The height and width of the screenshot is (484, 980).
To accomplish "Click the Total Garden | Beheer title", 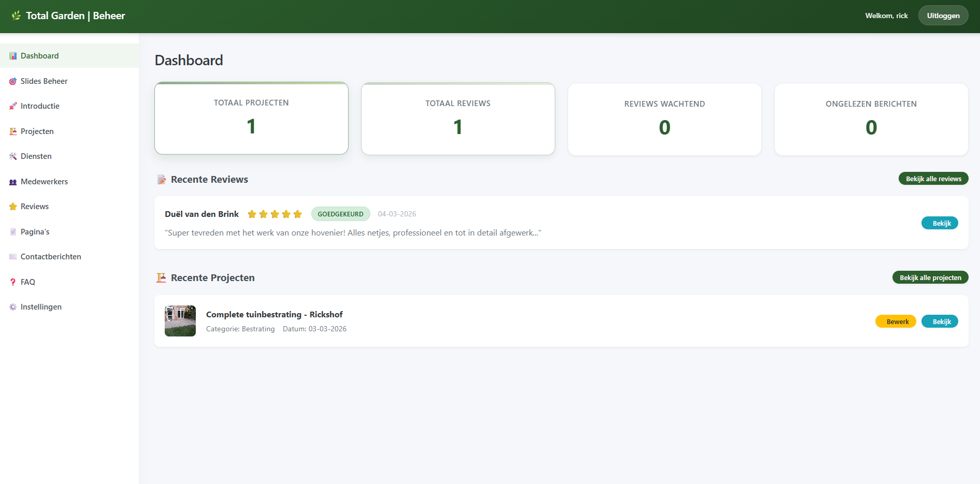I will pos(76,16).
